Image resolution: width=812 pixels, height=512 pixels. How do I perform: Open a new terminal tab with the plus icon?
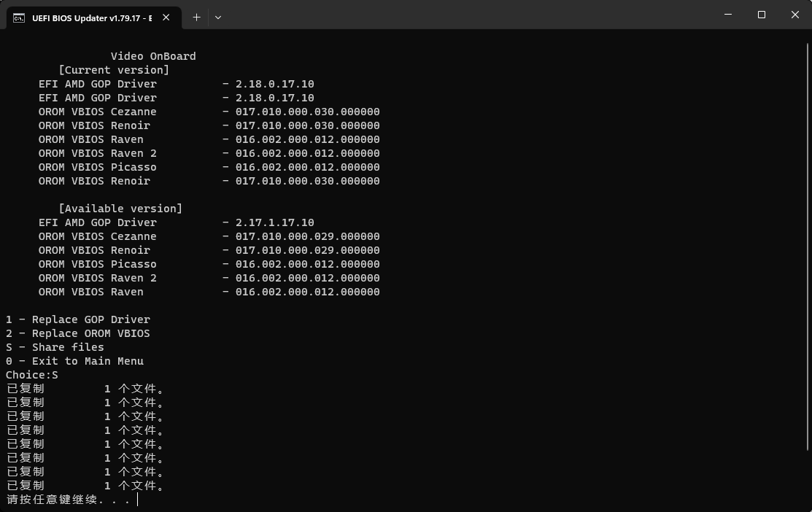(196, 17)
